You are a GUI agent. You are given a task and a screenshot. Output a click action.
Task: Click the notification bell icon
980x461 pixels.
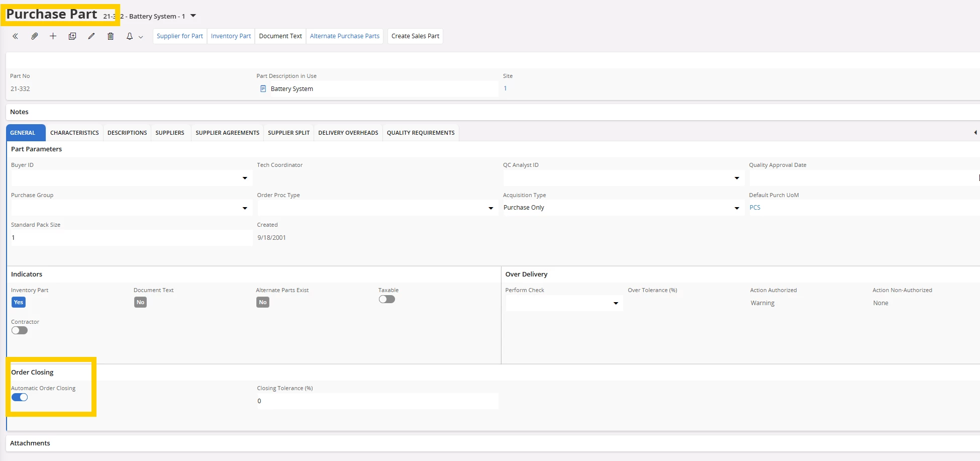click(130, 36)
